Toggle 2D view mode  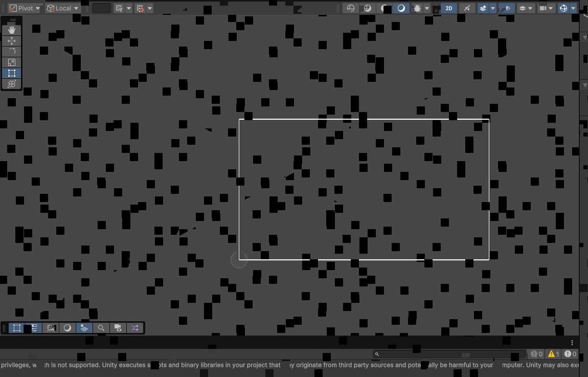(x=449, y=8)
